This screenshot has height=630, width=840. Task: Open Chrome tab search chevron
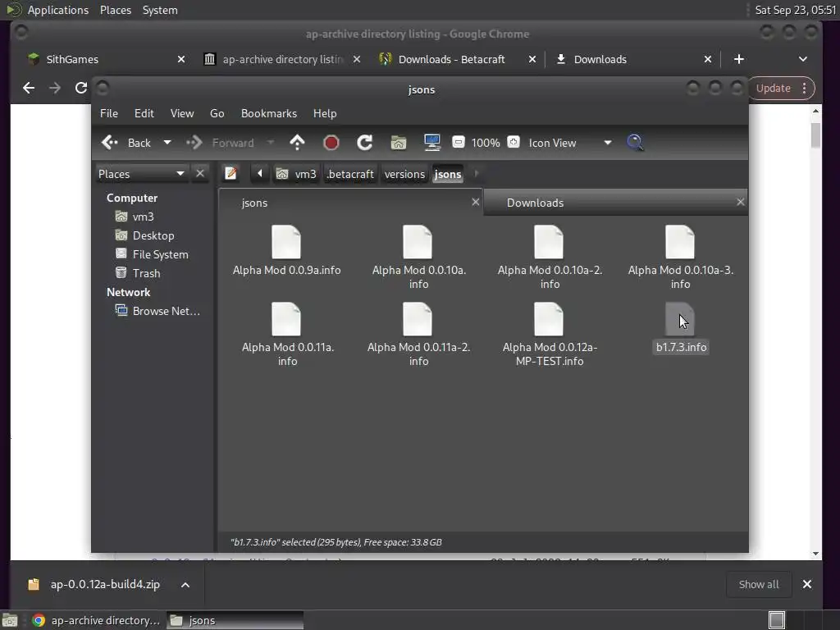[802, 59]
